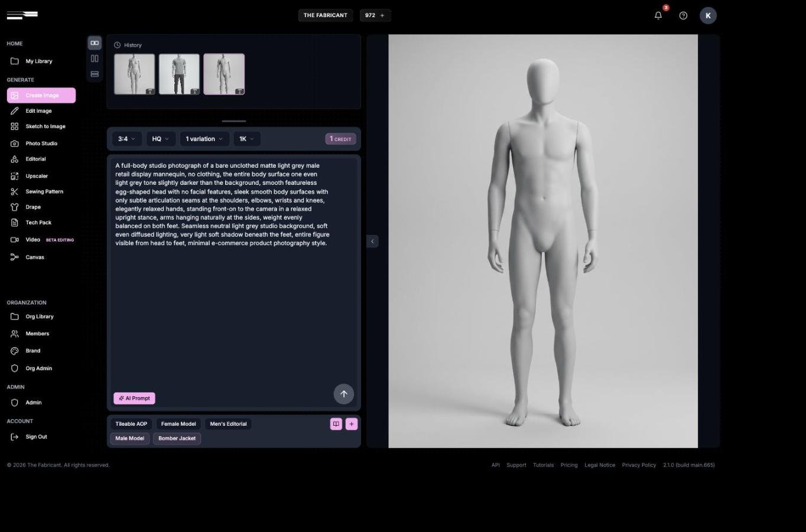Viewport: 806px width, 532px height.
Task: Click the Tech Pack document icon
Action: [x=15, y=223]
